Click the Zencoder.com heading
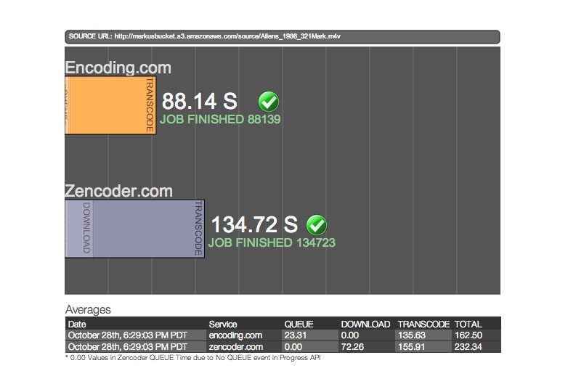The width and height of the screenshot is (568, 392). point(119,191)
